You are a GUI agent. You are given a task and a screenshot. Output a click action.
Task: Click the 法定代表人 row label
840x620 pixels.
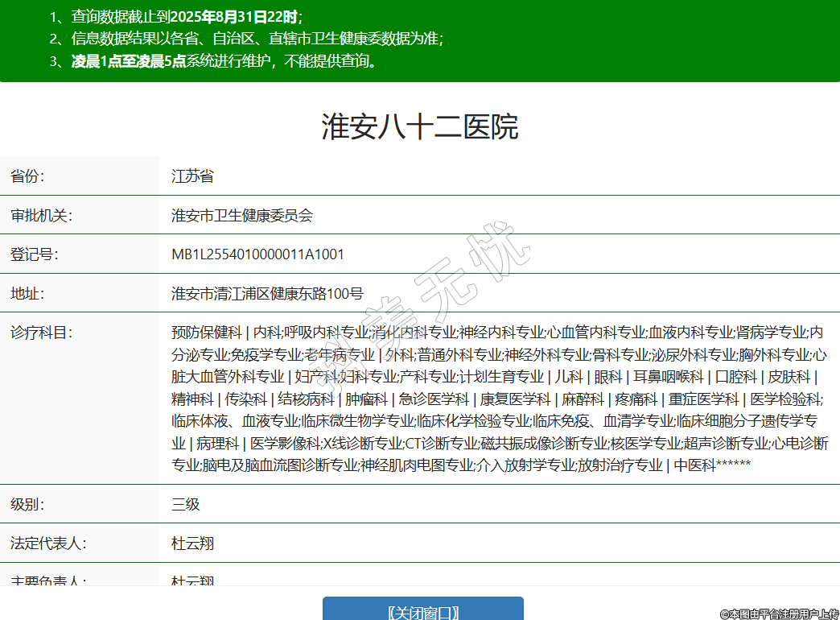click(x=48, y=544)
